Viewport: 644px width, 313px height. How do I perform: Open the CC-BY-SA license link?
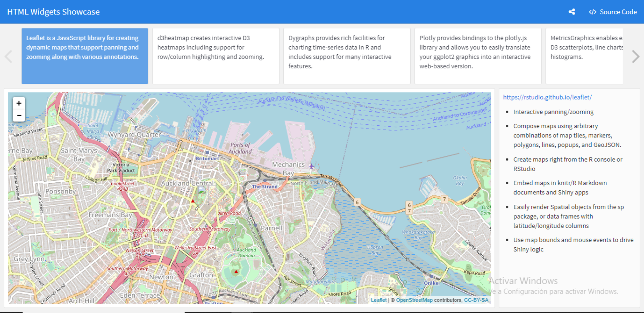click(x=476, y=300)
